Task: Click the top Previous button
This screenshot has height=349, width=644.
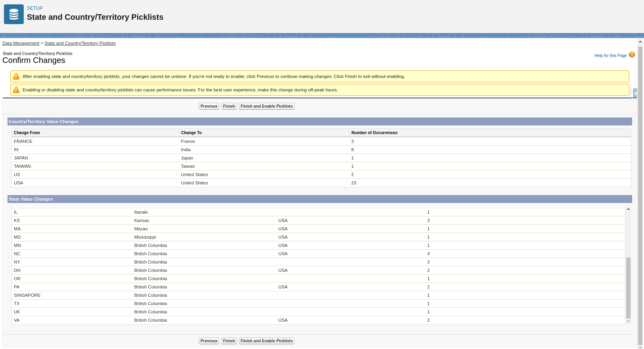Action: coord(209,106)
